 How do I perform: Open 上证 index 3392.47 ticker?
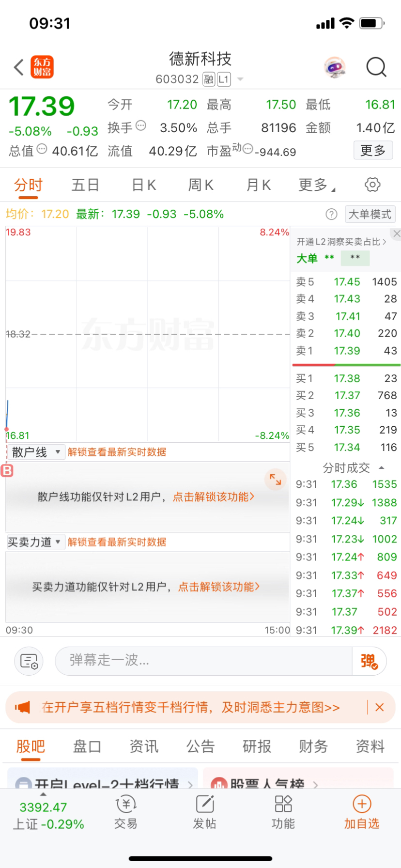tap(48, 815)
